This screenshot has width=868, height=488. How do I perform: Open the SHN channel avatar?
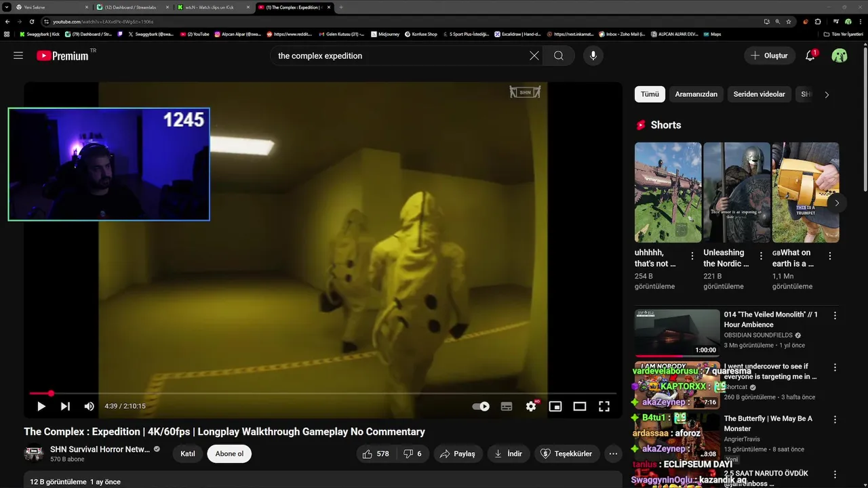(x=34, y=453)
